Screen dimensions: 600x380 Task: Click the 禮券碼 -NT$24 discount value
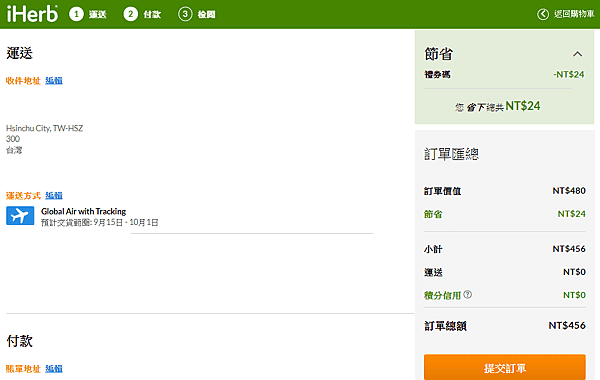tap(569, 74)
